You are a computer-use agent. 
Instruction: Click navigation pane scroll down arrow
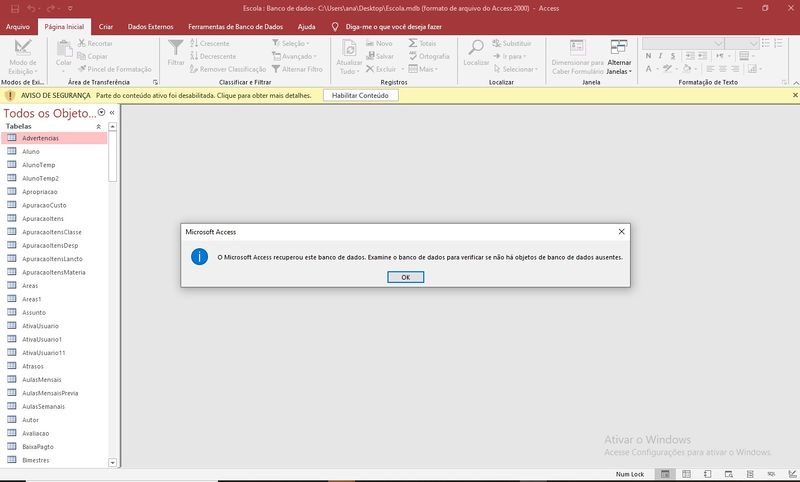pyautogui.click(x=113, y=463)
